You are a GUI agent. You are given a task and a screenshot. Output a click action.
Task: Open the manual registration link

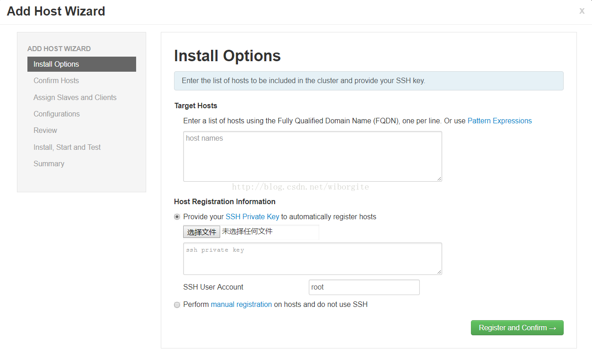pyautogui.click(x=241, y=304)
